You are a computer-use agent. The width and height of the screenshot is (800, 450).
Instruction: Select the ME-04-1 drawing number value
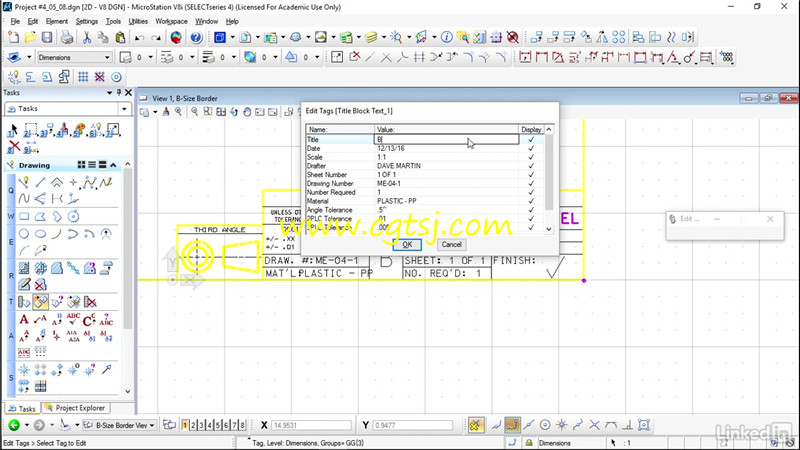(389, 183)
